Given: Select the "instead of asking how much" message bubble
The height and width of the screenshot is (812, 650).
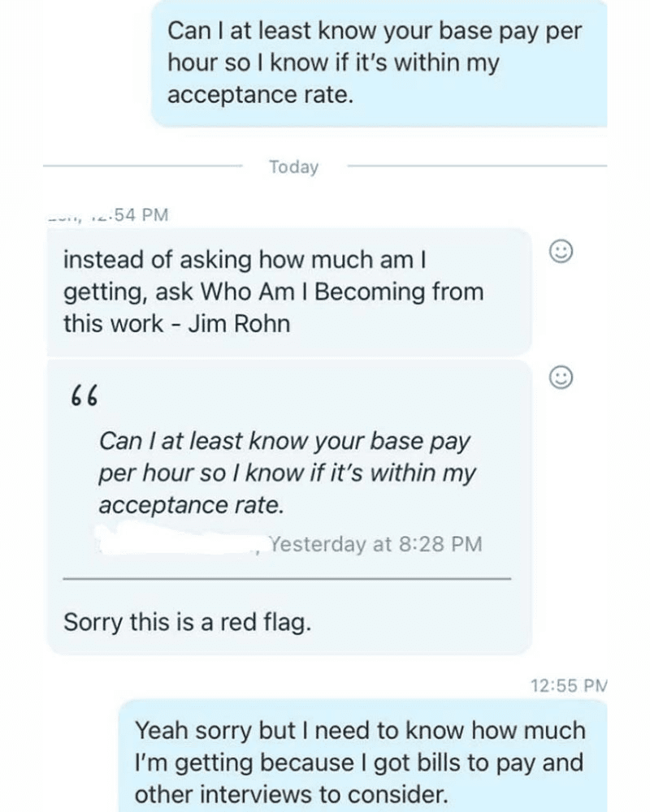Looking at the screenshot, I should click(x=288, y=291).
